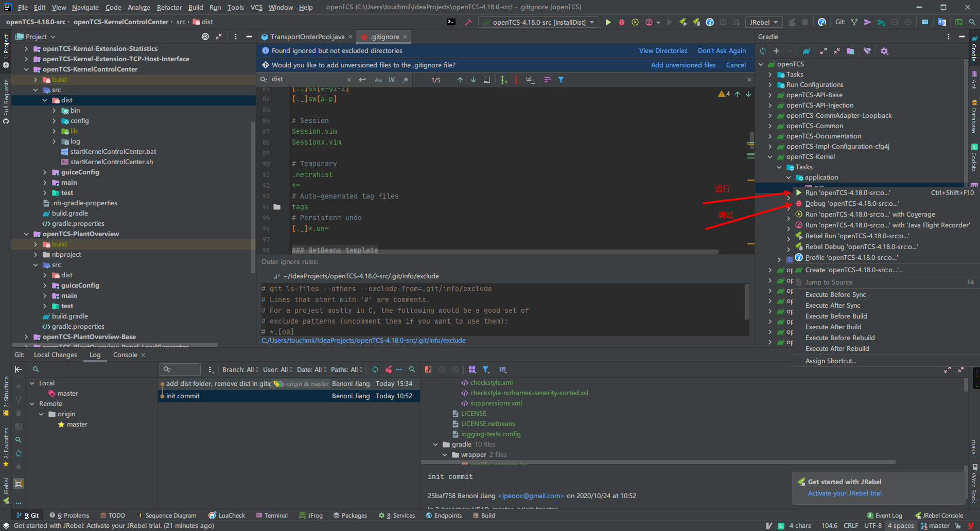Refresh the Git log
This screenshot has height=531, width=980.
375,369
